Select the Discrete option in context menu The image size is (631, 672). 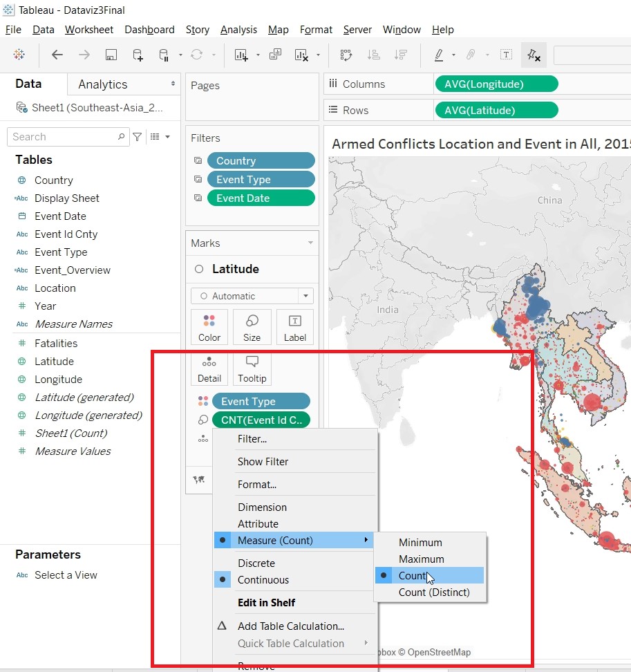point(256,563)
